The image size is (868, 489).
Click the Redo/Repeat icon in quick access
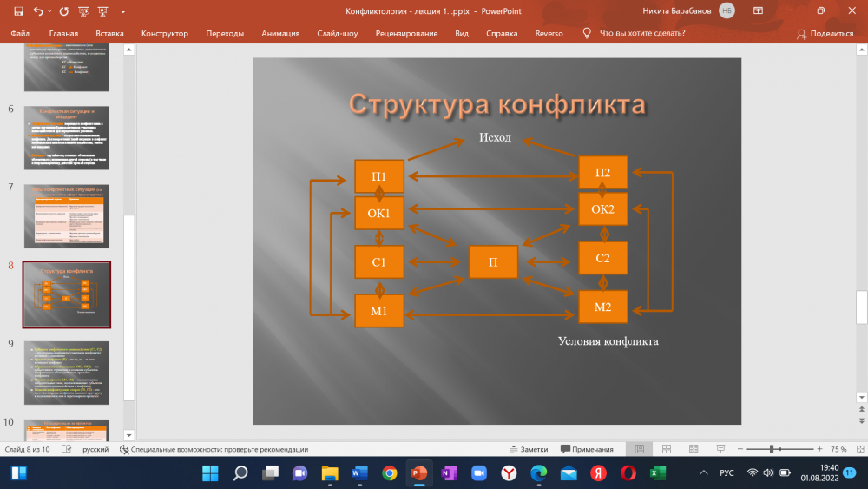point(64,11)
